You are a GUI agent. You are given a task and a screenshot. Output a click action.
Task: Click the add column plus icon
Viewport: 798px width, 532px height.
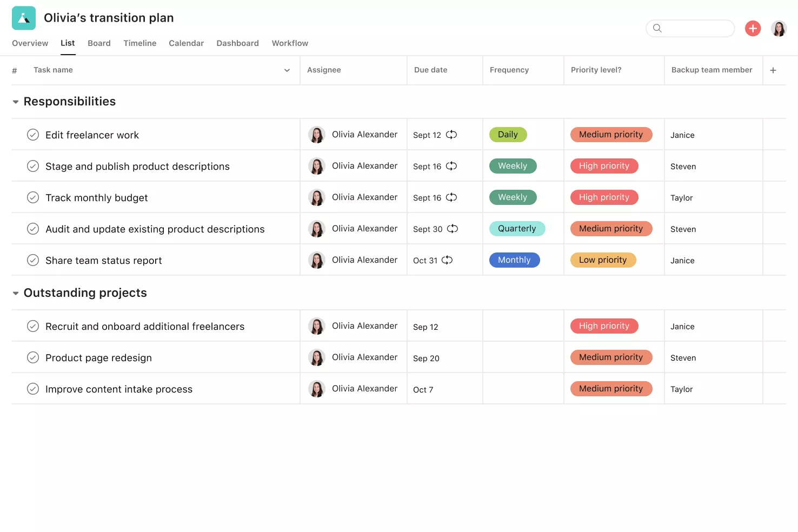tap(773, 70)
